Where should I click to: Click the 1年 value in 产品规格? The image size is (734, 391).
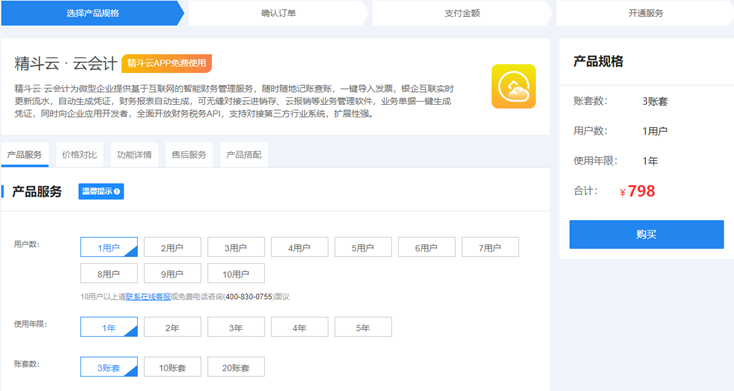[x=650, y=161]
